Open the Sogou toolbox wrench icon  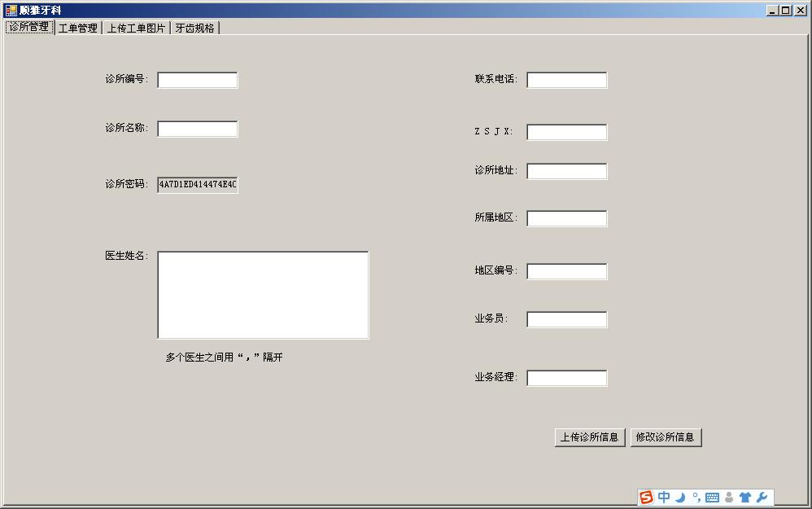point(762,496)
